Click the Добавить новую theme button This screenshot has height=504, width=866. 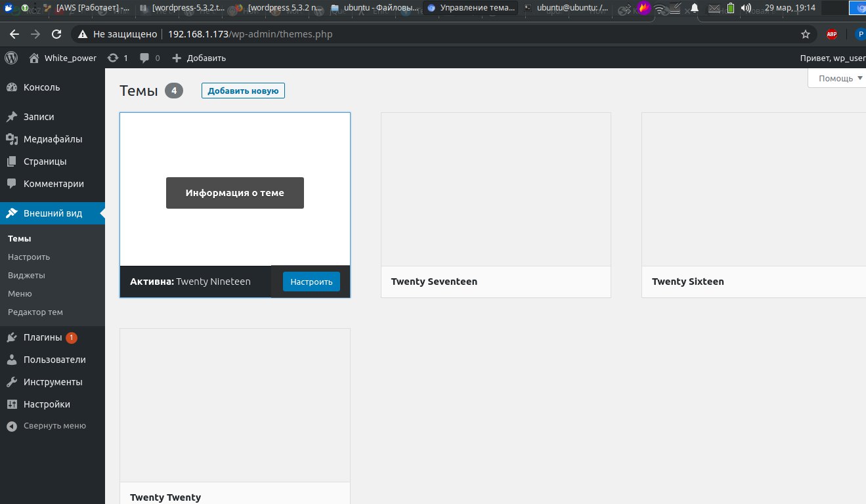243,91
